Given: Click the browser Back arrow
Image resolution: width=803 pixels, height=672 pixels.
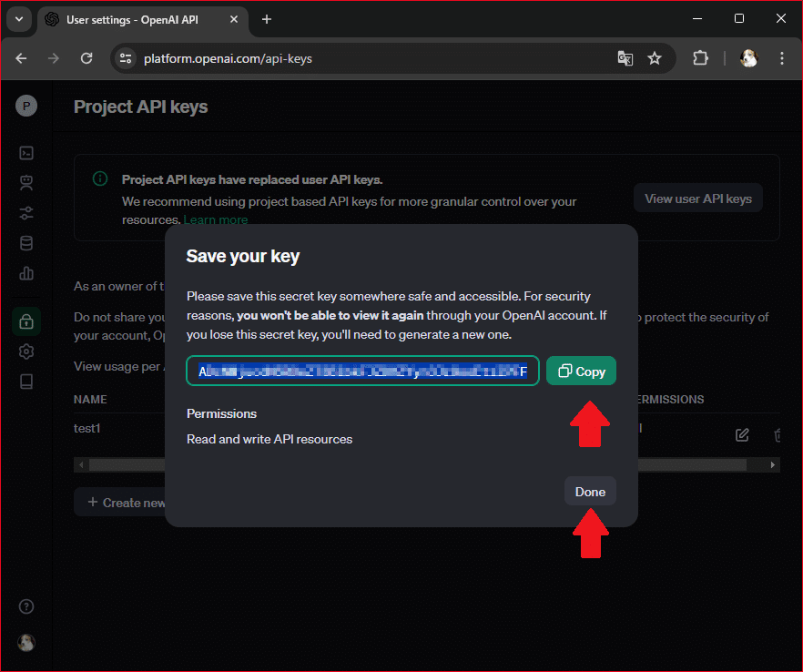Looking at the screenshot, I should click(x=21, y=58).
